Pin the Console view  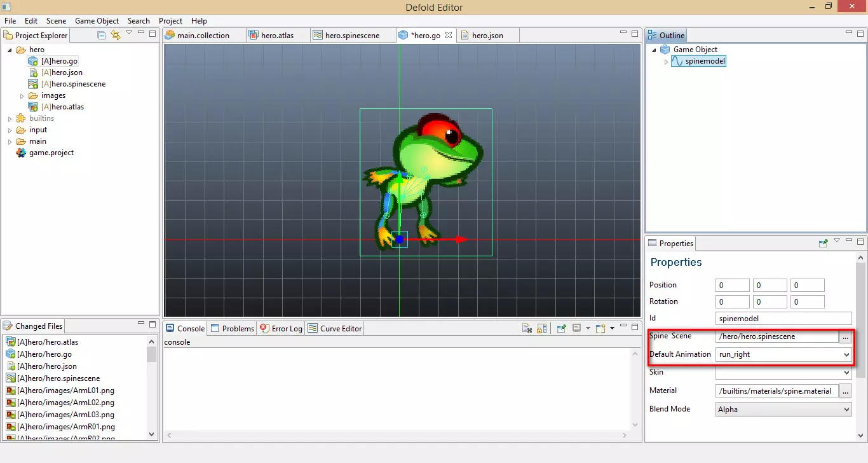point(562,329)
